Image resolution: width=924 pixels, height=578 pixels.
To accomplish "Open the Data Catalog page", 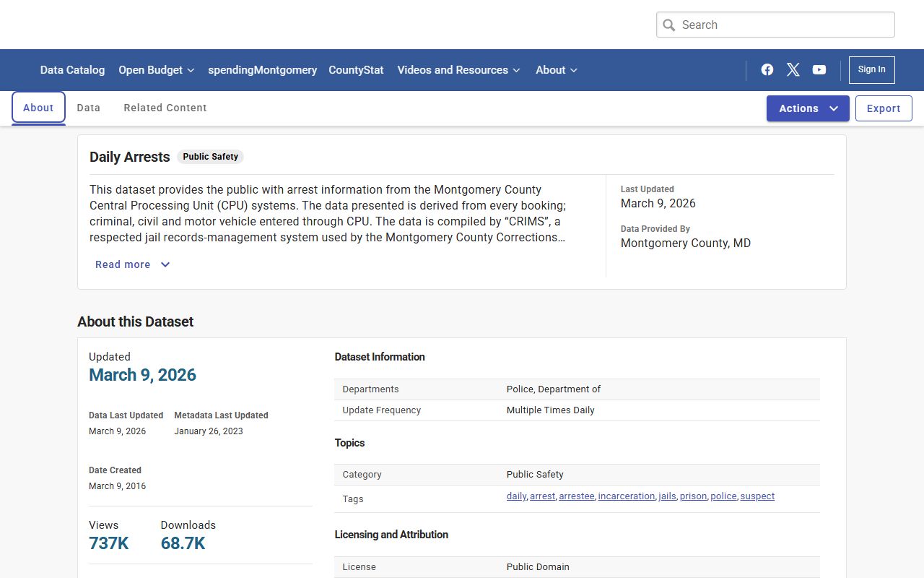I will click(72, 70).
